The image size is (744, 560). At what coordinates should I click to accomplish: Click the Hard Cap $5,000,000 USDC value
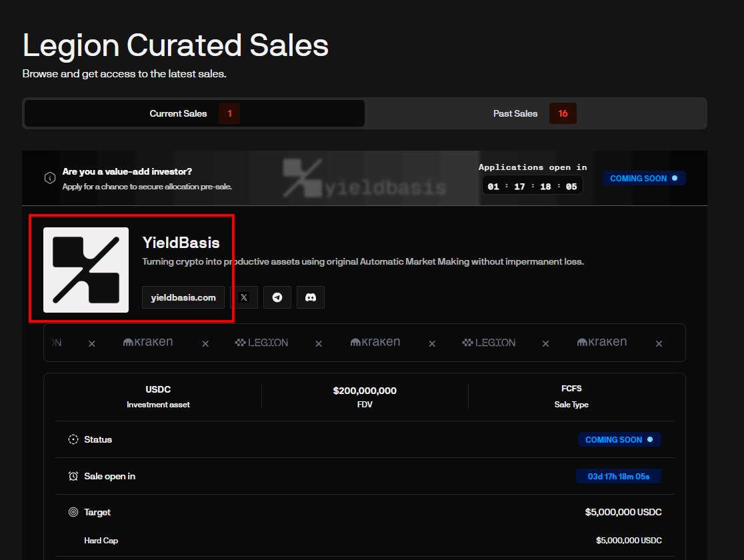click(629, 541)
